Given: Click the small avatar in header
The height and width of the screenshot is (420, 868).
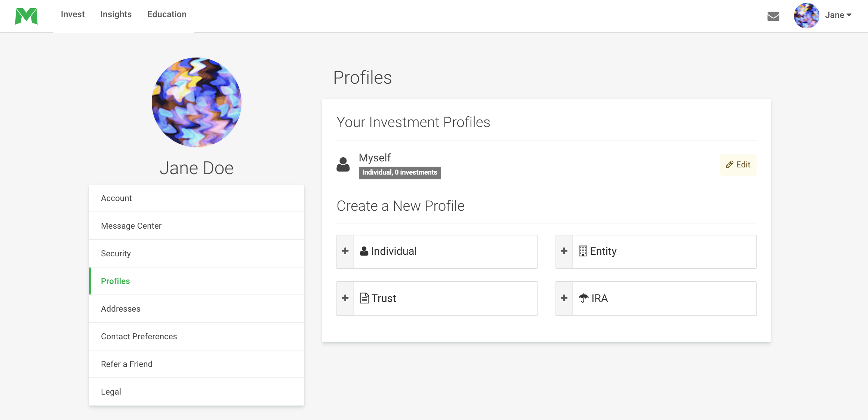Looking at the screenshot, I should click(806, 16).
